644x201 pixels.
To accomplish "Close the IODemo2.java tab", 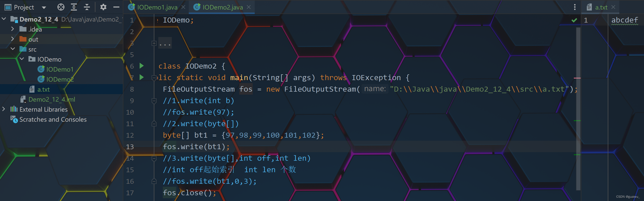I will click(248, 7).
